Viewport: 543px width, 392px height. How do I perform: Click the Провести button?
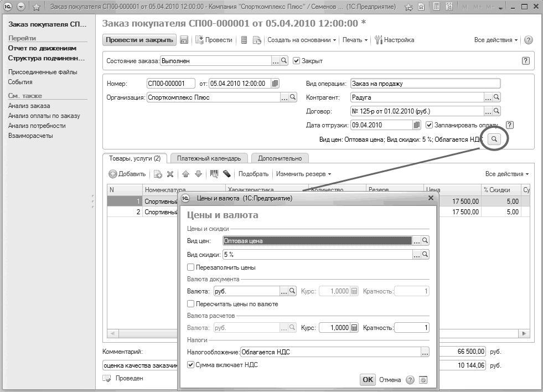click(x=214, y=40)
